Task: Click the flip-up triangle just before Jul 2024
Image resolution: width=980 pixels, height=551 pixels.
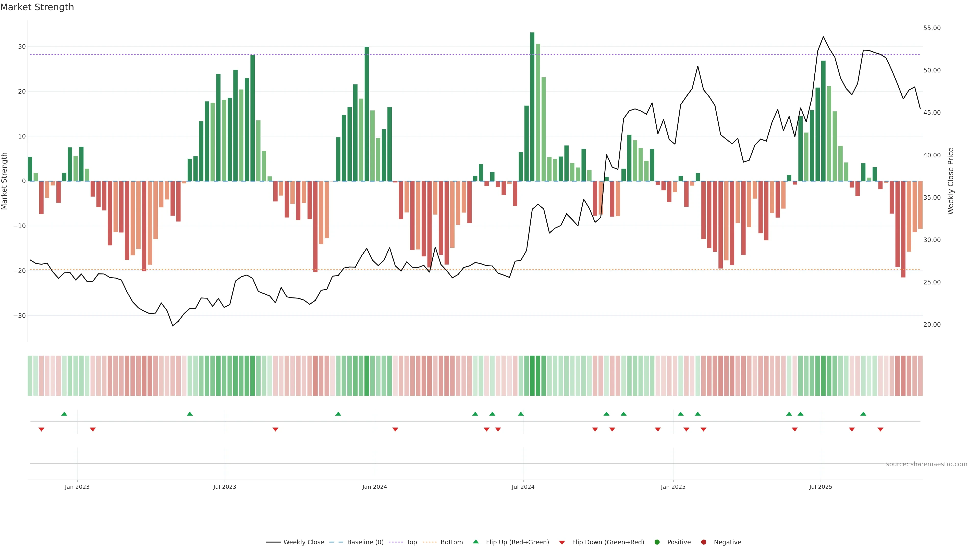Action: [521, 414]
